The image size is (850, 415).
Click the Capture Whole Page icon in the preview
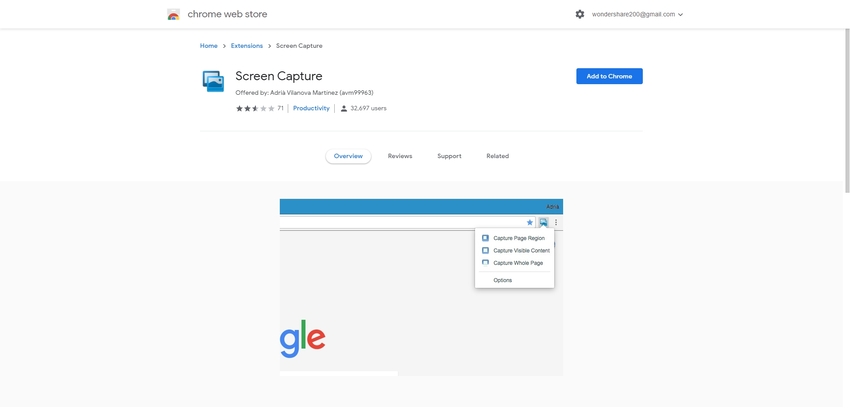485,263
